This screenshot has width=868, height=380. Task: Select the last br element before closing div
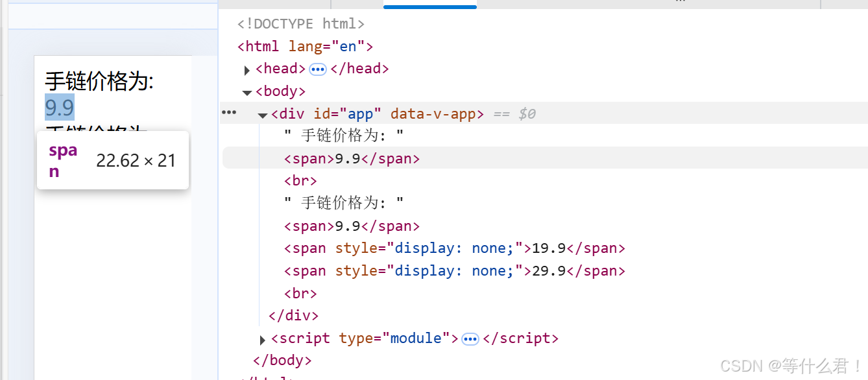pos(300,293)
